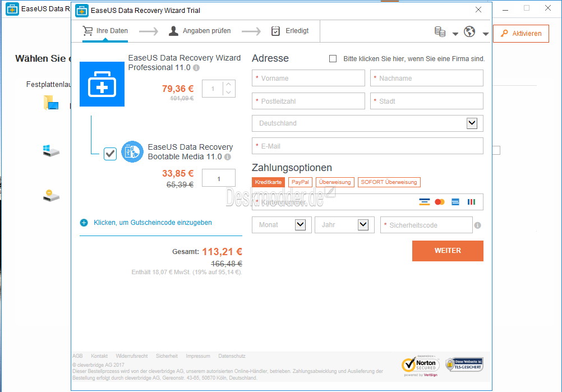
Task: Click the Gesamt price 113,21 €
Action: coord(222,252)
